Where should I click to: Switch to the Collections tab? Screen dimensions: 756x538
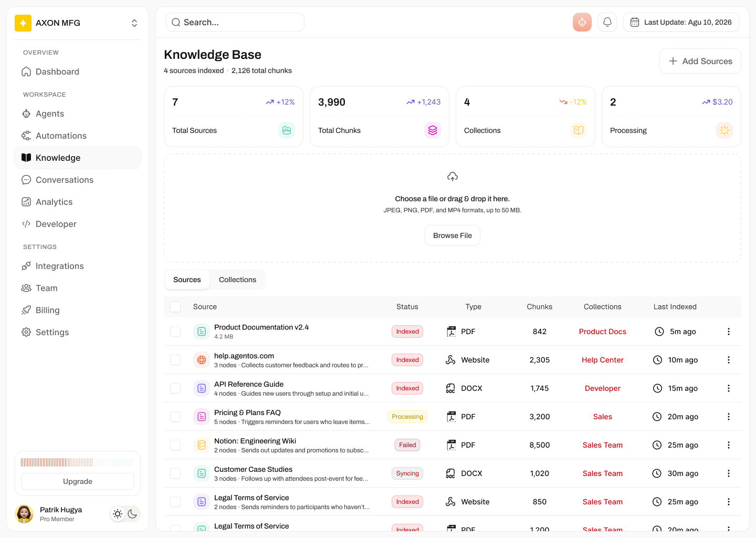coord(237,280)
